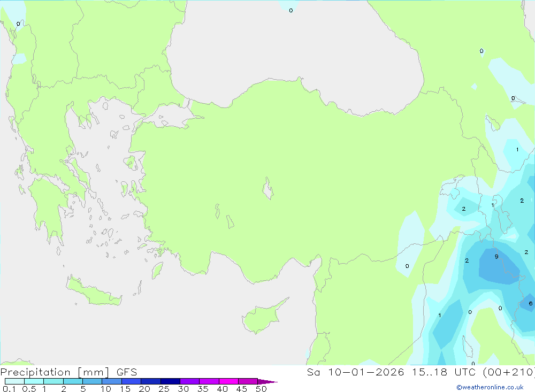The height and width of the screenshot is (392, 535).
Task: Click the "Precipitation [mm] GFS" title text
Action: pyautogui.click(x=68, y=372)
